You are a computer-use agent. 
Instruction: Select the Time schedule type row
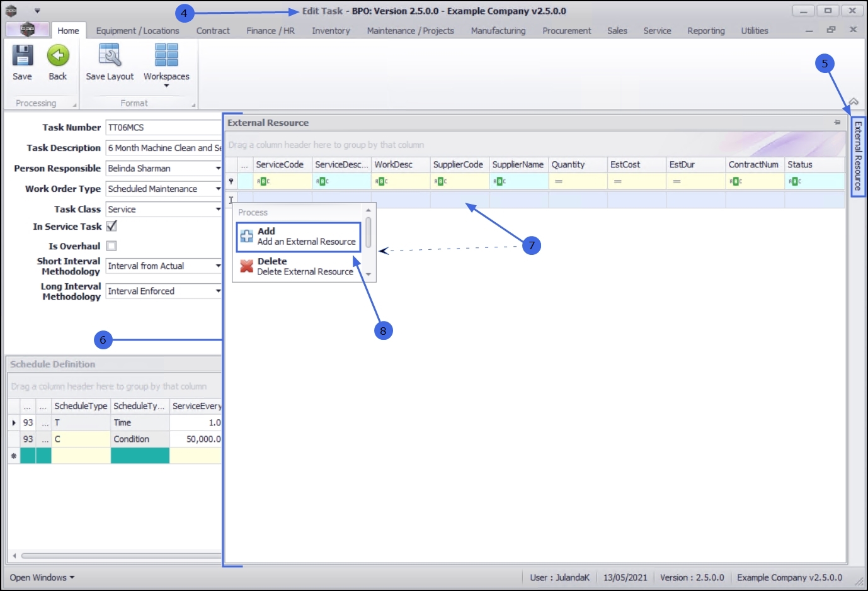115,423
